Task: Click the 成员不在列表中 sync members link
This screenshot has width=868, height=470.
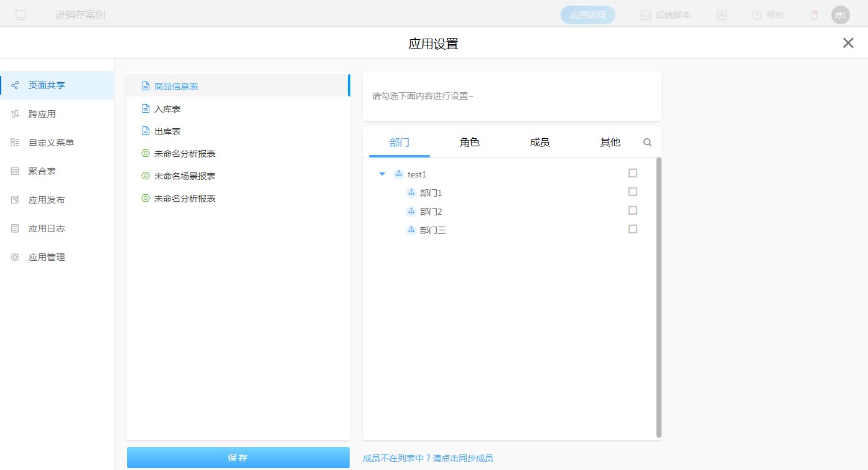Action: click(427, 458)
